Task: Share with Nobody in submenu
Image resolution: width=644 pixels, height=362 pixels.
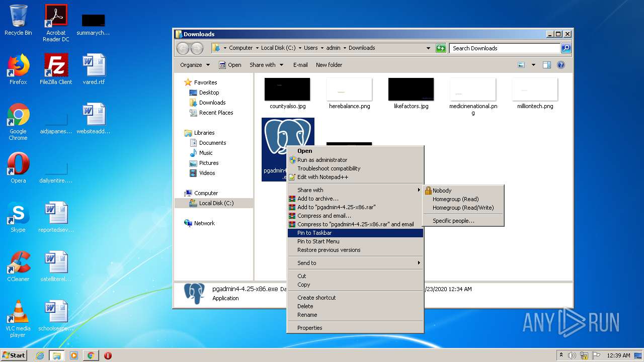Action: 463,191
